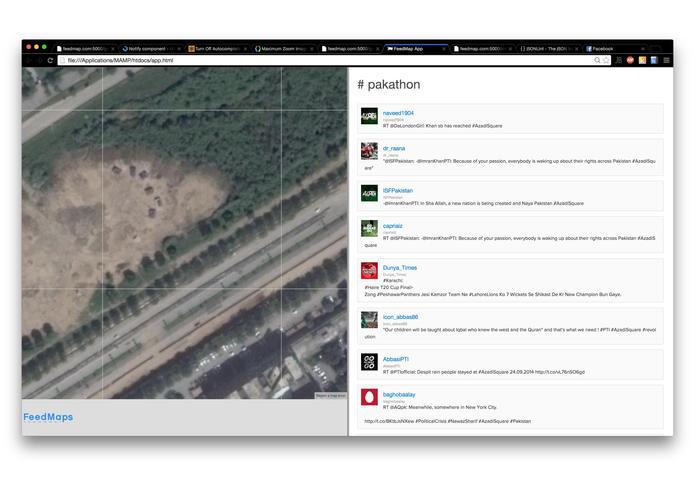Switch to the Notify component tab

coord(151,49)
